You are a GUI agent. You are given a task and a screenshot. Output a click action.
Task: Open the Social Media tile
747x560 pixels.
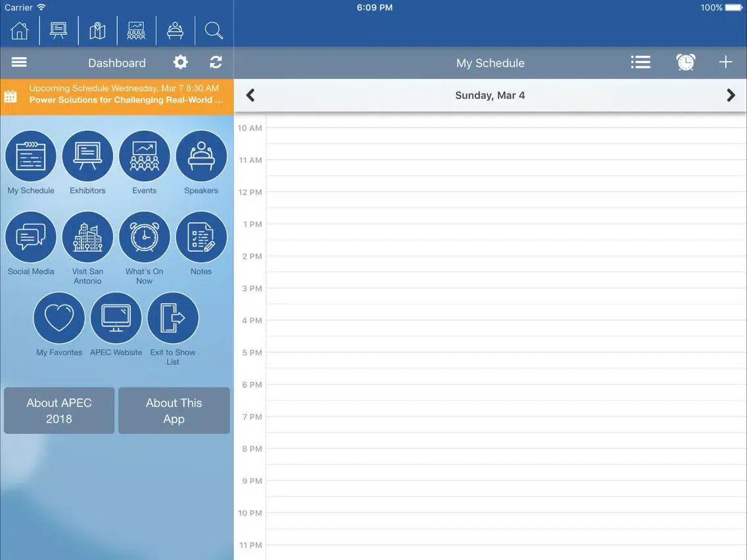[31, 244]
